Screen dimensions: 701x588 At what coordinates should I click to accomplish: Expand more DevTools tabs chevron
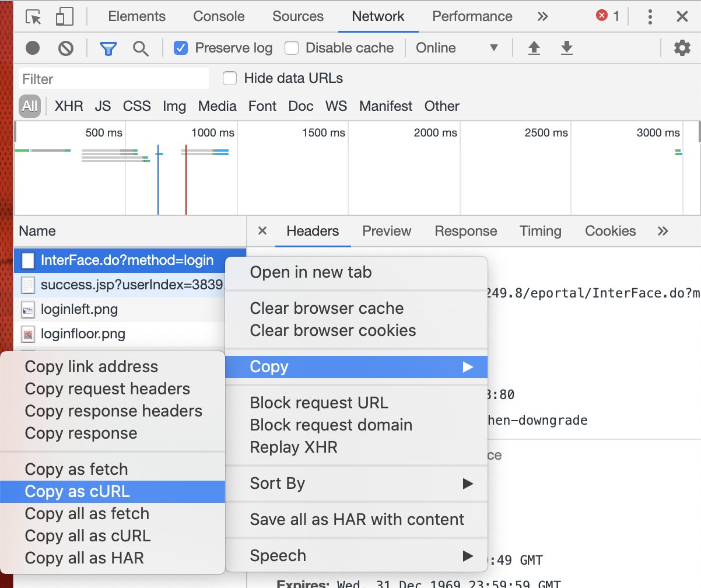(542, 16)
